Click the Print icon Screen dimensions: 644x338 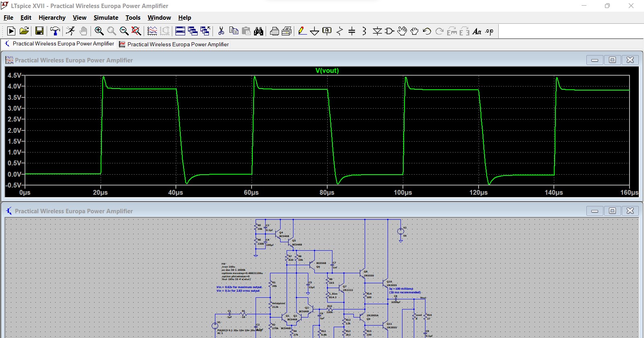tap(275, 31)
